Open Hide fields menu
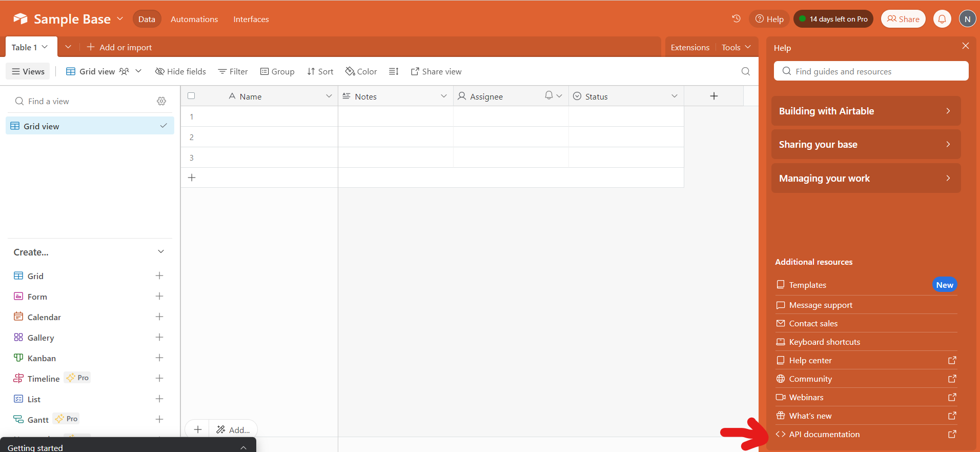980x452 pixels. pos(180,71)
